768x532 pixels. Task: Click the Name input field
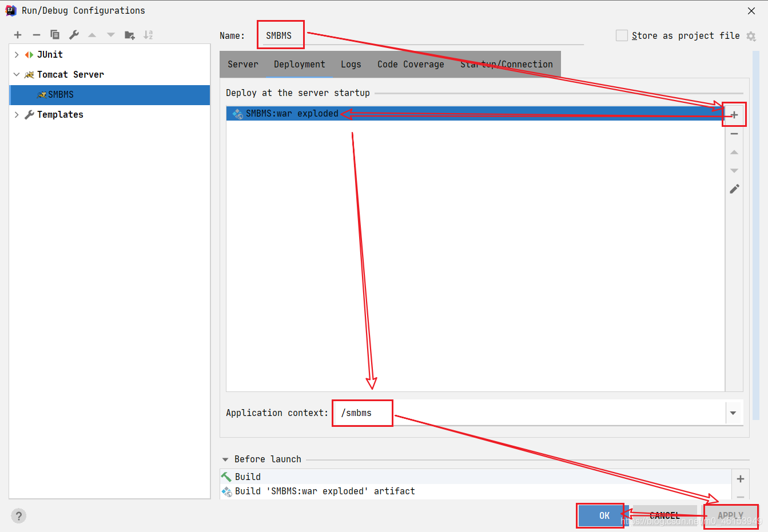[x=423, y=35]
